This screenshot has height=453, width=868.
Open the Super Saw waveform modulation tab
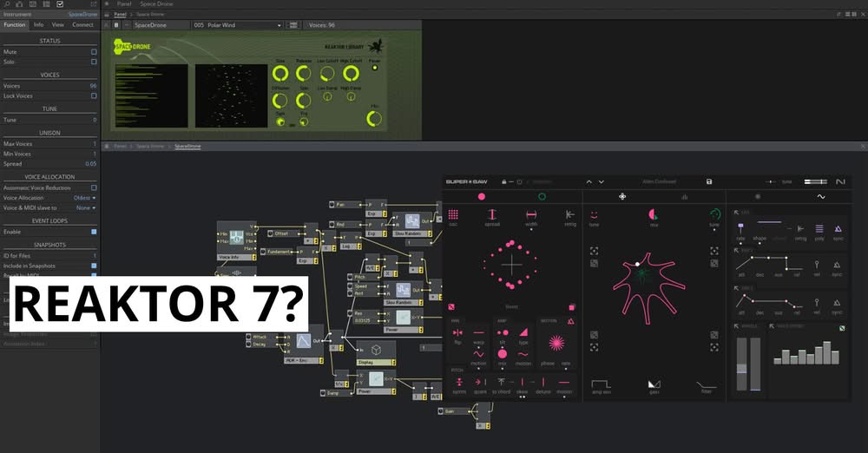(821, 197)
